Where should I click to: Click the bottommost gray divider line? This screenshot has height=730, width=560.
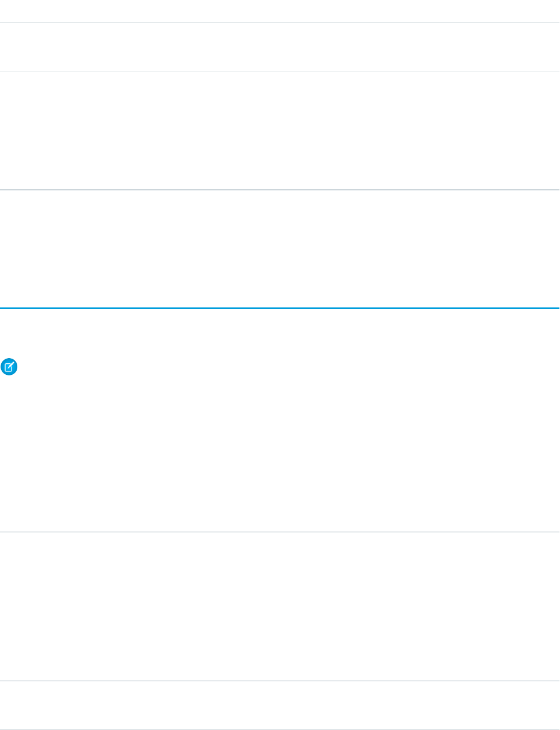280,729
